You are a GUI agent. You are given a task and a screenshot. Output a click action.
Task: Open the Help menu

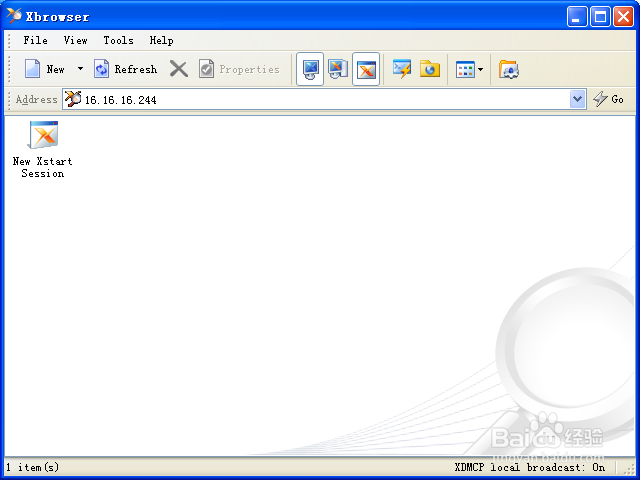(x=161, y=40)
